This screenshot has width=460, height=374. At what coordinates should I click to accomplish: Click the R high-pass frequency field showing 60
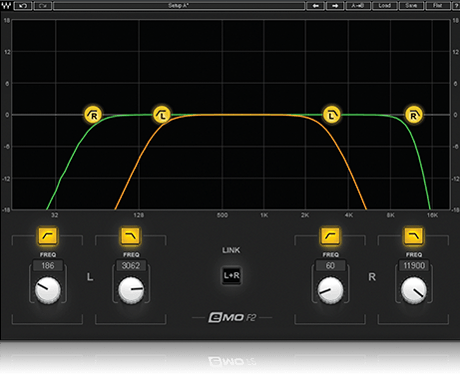click(x=330, y=266)
